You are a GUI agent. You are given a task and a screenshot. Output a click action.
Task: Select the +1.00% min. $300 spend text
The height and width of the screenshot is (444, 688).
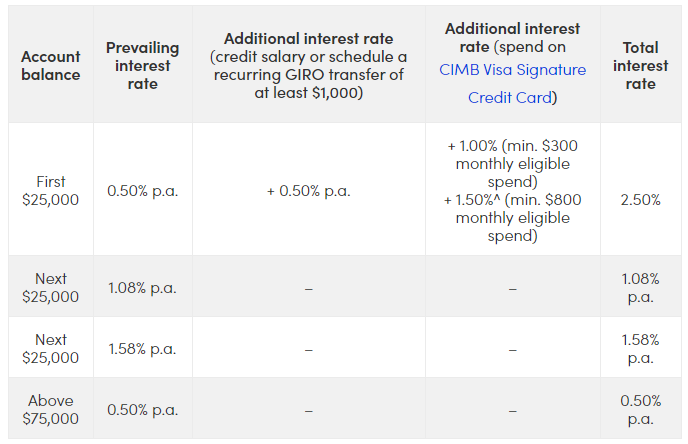pos(512,163)
